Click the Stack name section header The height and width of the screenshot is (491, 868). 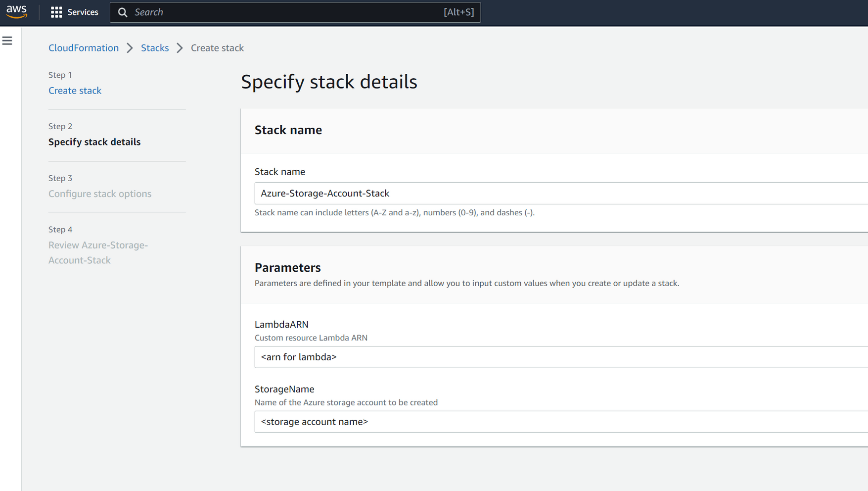288,130
